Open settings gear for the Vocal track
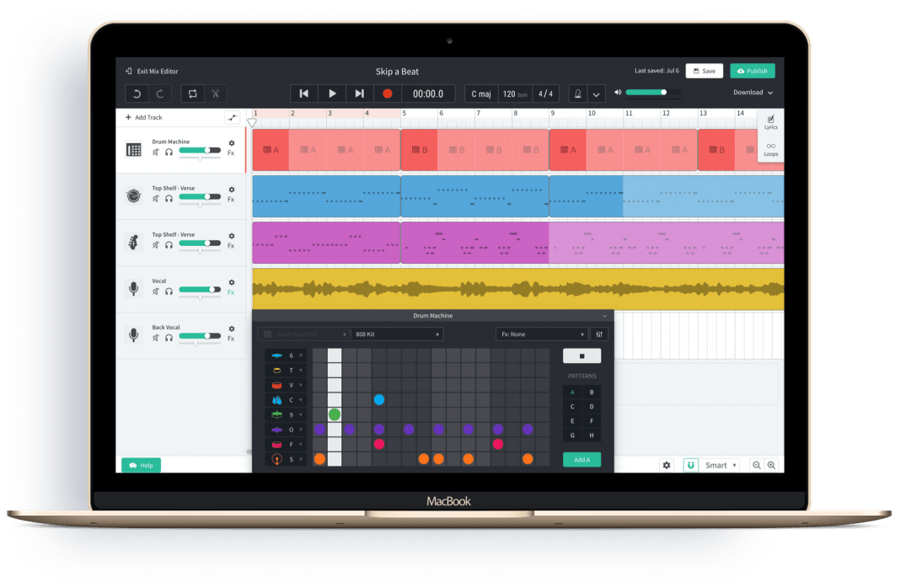Viewport: 900px width, 588px height. tap(231, 282)
